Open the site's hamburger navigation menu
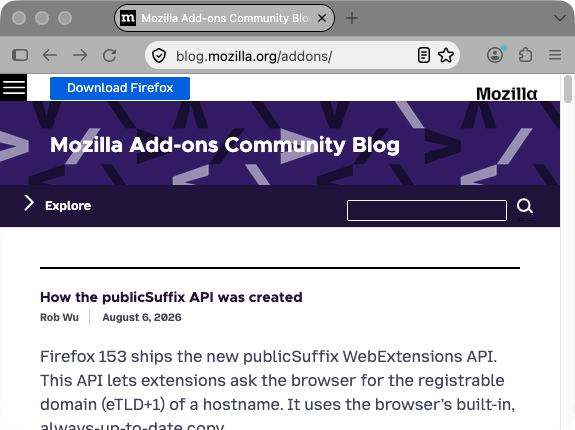The image size is (575, 430). point(14,88)
